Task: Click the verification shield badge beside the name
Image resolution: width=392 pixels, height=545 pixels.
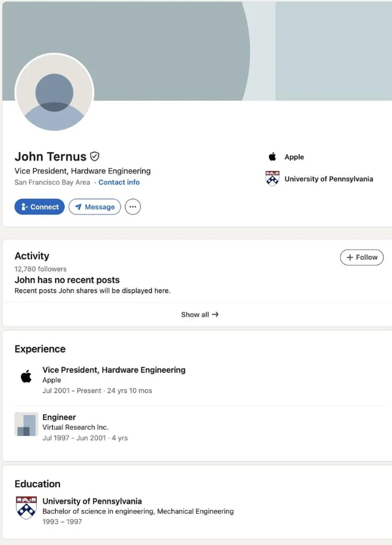Action: [95, 156]
